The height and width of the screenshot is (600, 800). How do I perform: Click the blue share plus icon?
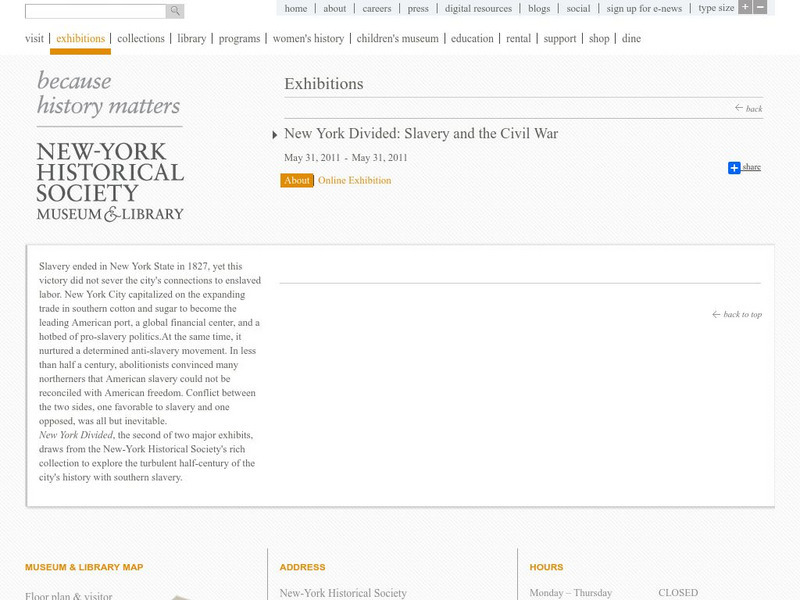click(734, 168)
